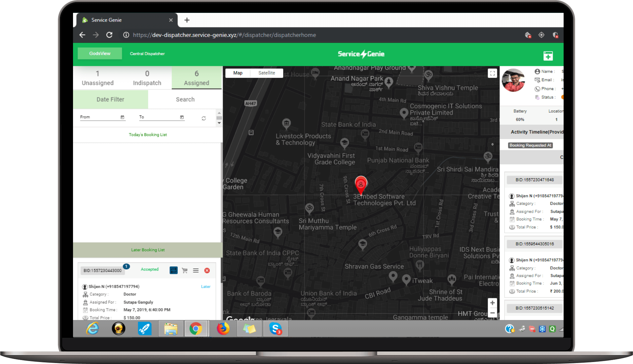Switch to Date Filter tab
633x364 pixels.
tap(110, 99)
